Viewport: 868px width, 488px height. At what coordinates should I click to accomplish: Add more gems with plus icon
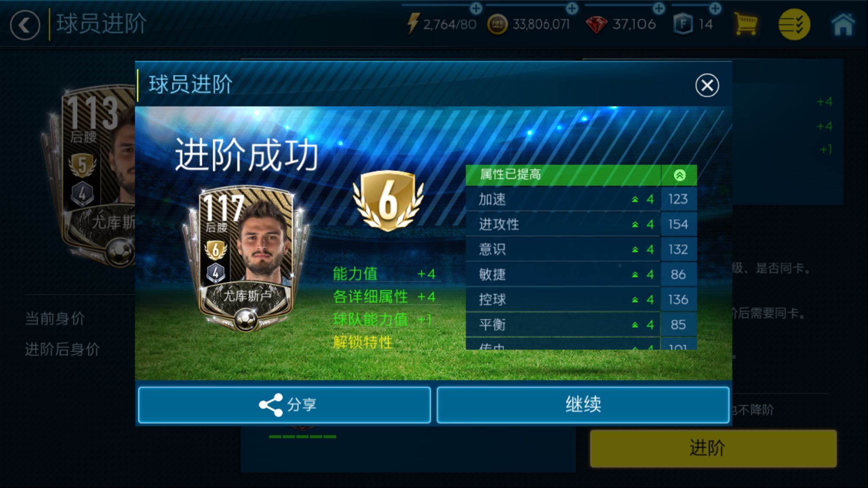[x=659, y=8]
